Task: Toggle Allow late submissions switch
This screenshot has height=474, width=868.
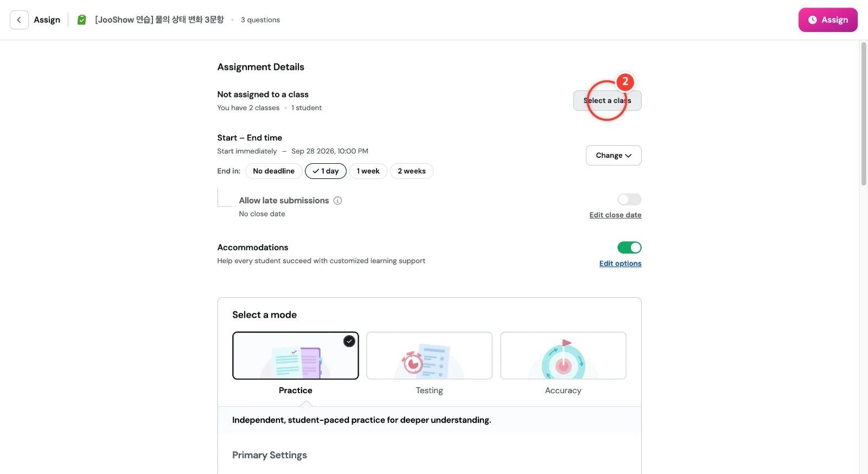Action: [x=629, y=200]
